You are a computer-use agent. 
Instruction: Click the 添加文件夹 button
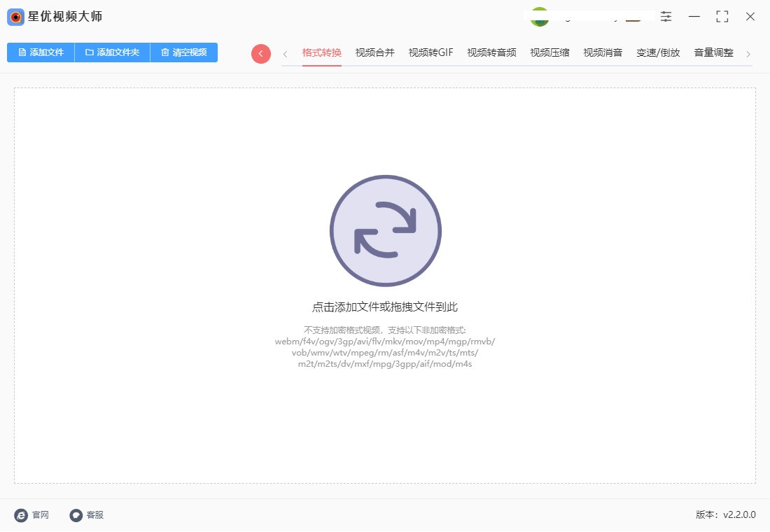pyautogui.click(x=112, y=52)
